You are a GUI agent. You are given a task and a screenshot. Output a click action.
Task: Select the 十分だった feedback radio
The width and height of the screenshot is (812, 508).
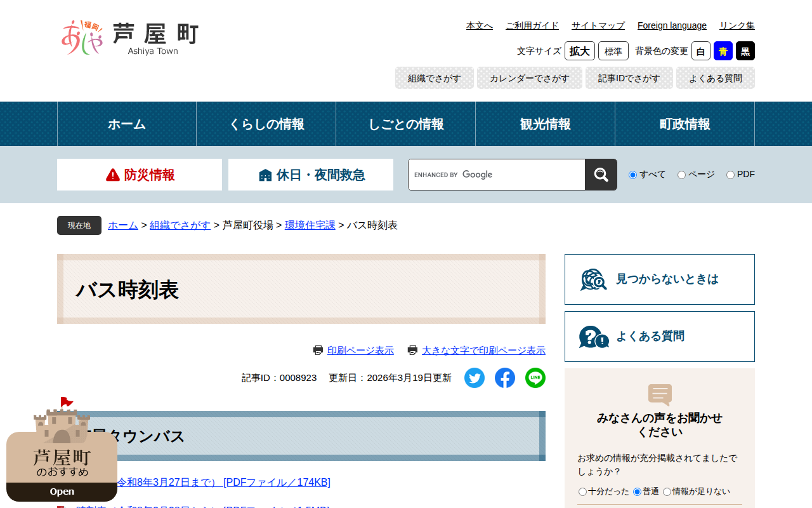tap(582, 491)
